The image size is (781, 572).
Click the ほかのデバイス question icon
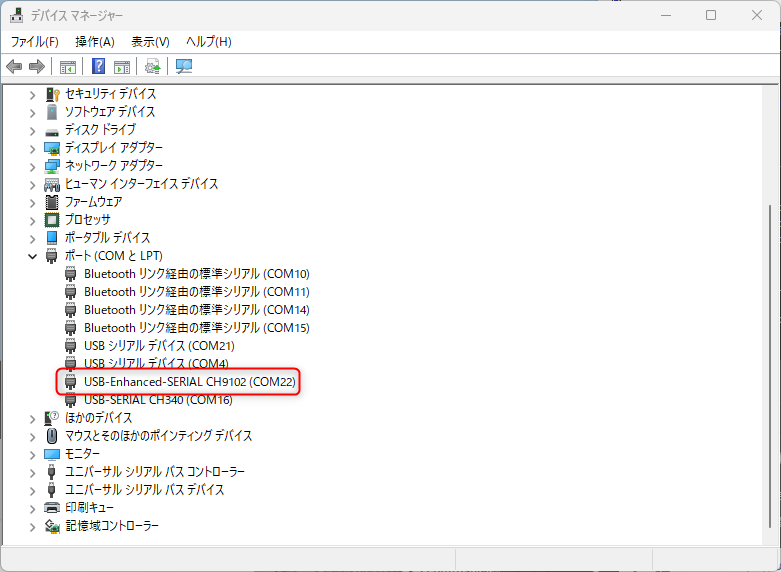(52, 417)
